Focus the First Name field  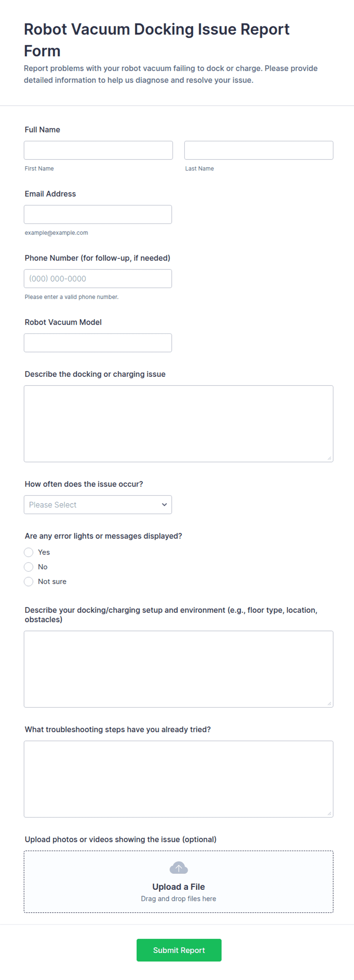tap(98, 150)
